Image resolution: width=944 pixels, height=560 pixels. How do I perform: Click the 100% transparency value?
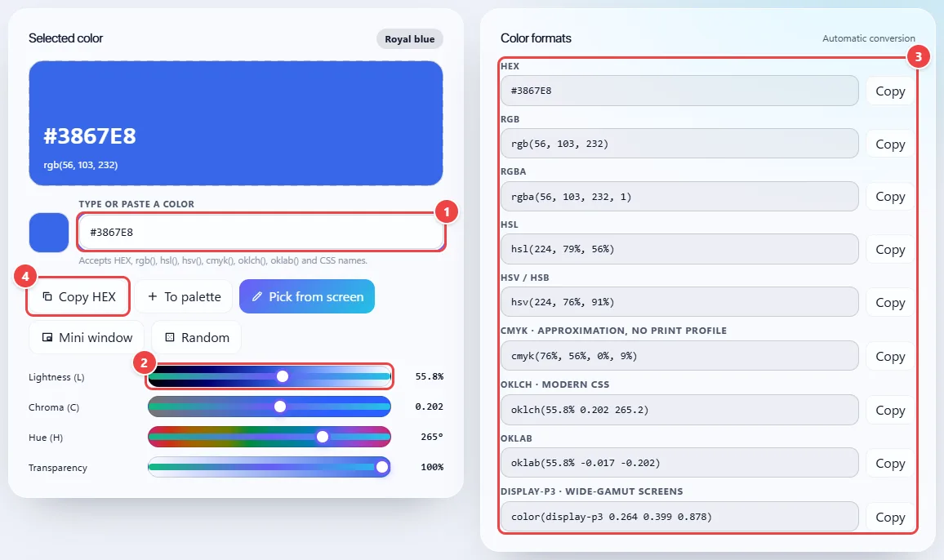point(432,467)
